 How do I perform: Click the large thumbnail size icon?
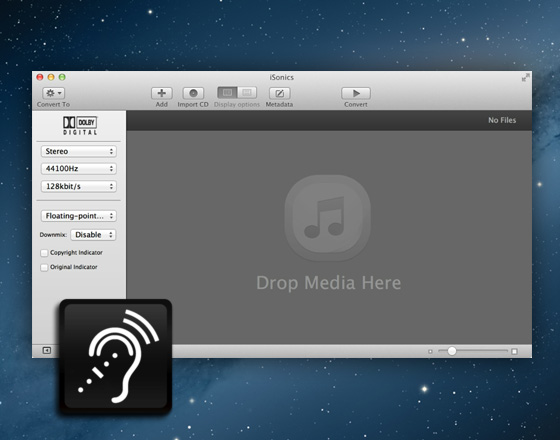point(514,351)
